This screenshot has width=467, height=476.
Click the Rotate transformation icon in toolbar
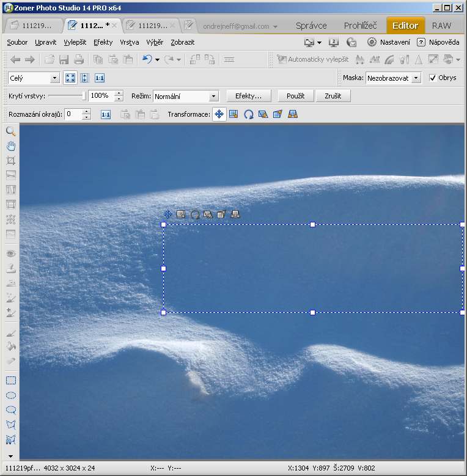click(x=249, y=114)
